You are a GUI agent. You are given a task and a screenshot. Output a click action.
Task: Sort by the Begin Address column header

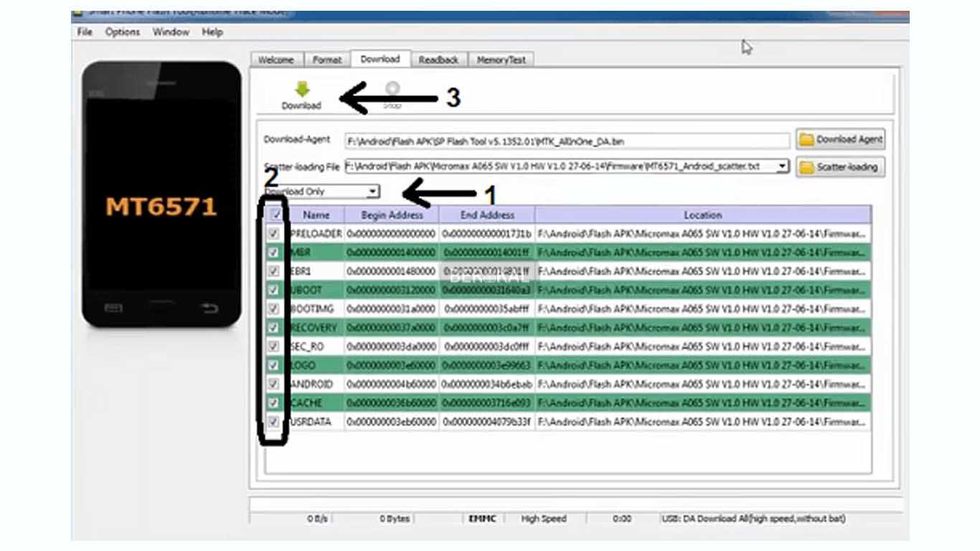pyautogui.click(x=392, y=215)
